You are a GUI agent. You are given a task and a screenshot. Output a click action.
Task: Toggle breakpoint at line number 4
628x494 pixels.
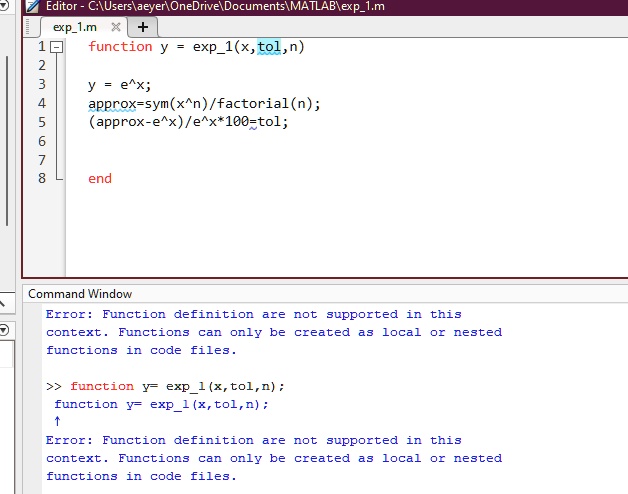(41, 104)
